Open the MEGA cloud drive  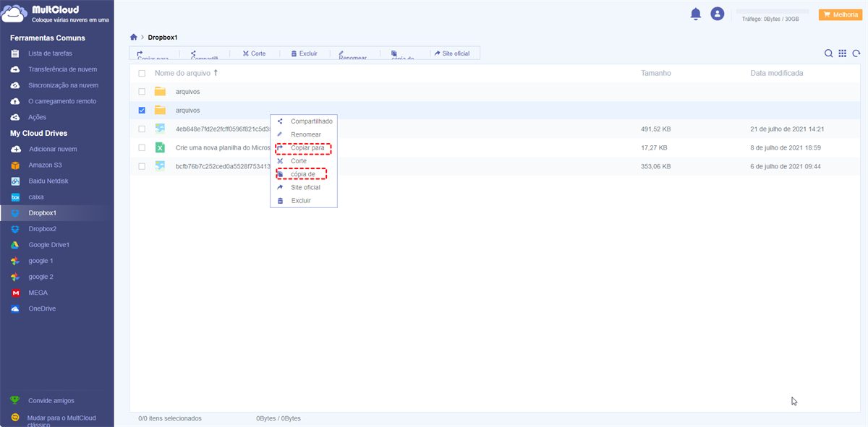point(38,293)
